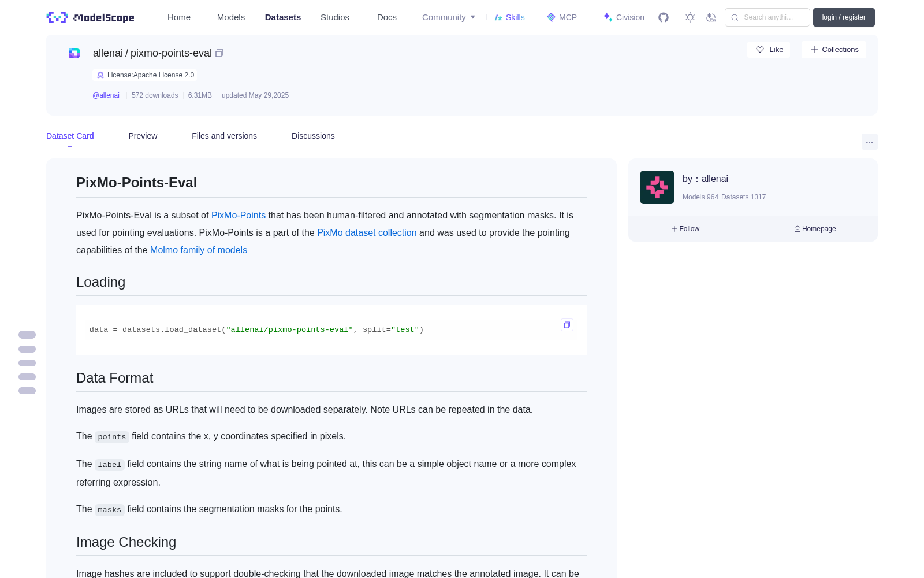Copy the dataset name allenai/pixmo-points-eval
Image resolution: width=924 pixels, height=578 pixels.
(219, 53)
